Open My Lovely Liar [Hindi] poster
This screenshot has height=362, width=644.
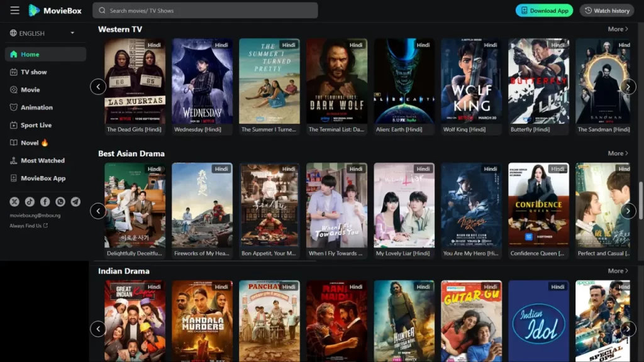[404, 206]
